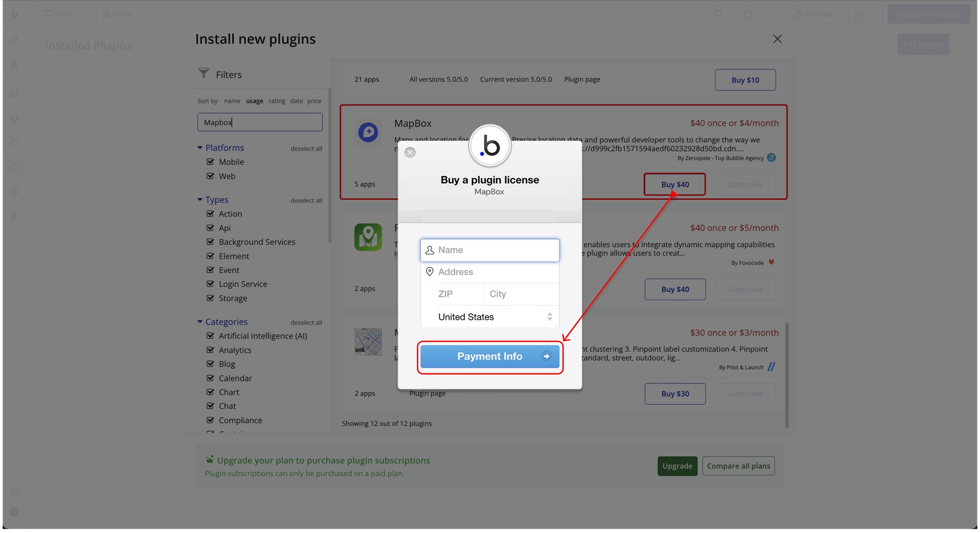Image resolution: width=980 pixels, height=533 pixels.
Task: Click the MapBox plugin logo icon
Action: (368, 132)
